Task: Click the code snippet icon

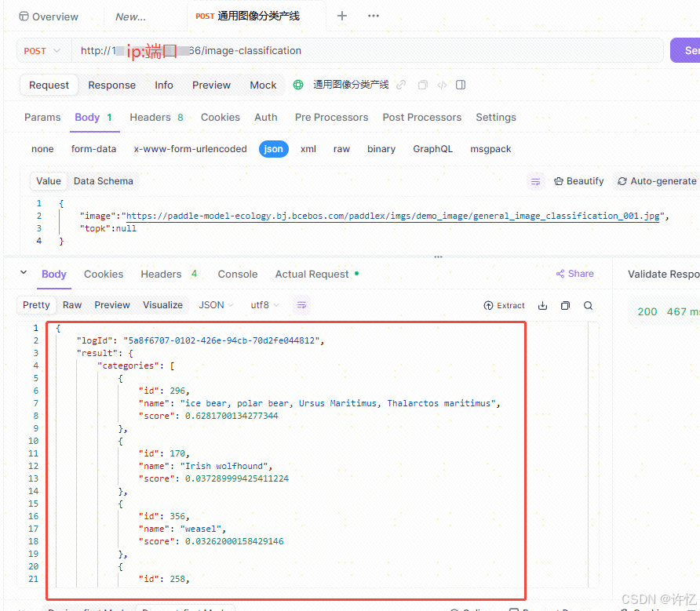Action: click(x=442, y=85)
